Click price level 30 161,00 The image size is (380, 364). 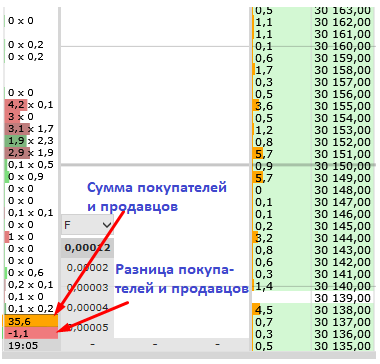(x=342, y=34)
